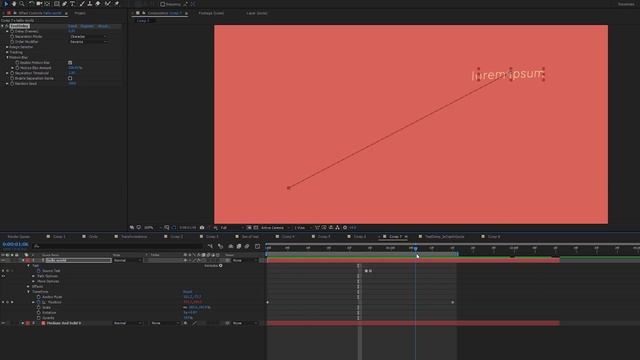Screen dimensions: 640x360
Task: Switch to the Comp 8 timeline tab
Action: click(493, 237)
